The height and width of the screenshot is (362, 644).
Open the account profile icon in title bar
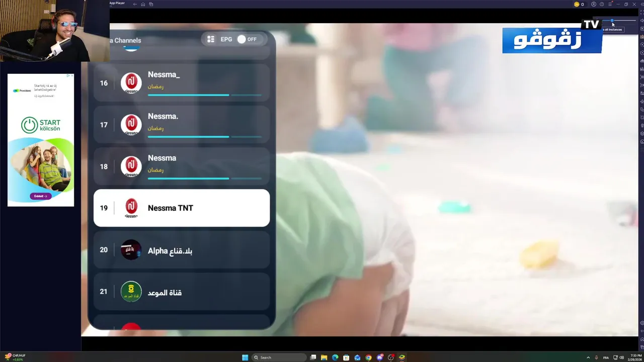pos(594,4)
